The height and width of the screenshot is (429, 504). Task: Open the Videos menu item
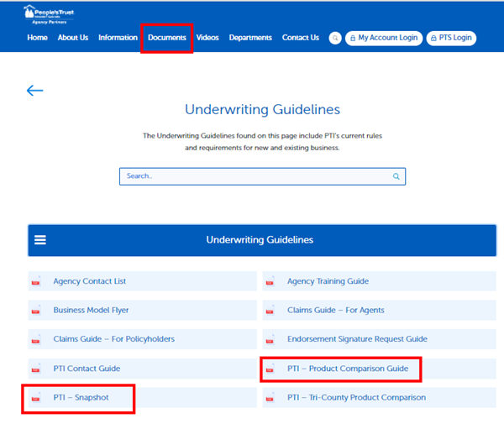(207, 38)
